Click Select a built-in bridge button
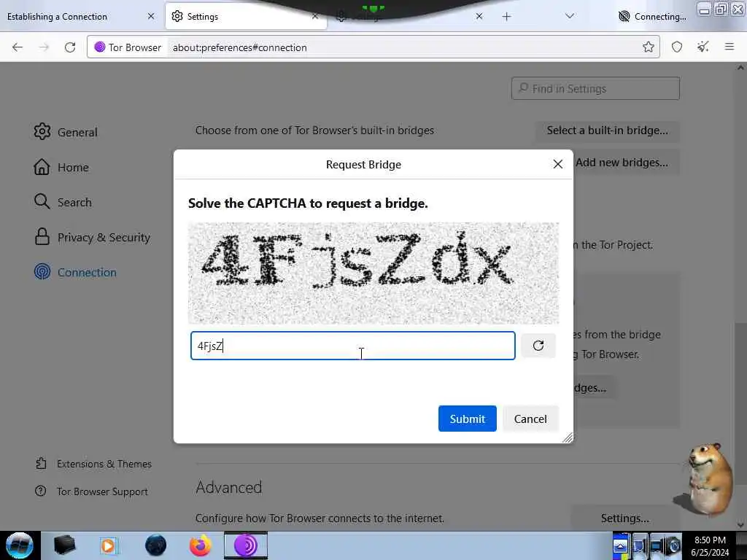Image resolution: width=747 pixels, height=560 pixels. tap(608, 131)
